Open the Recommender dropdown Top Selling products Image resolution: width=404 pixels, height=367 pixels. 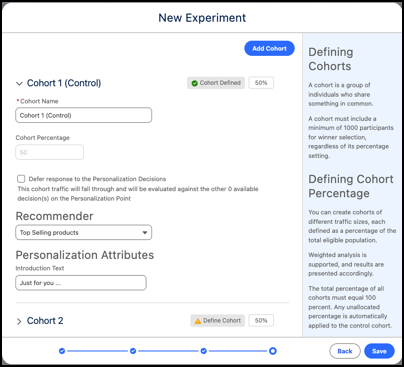pos(84,232)
